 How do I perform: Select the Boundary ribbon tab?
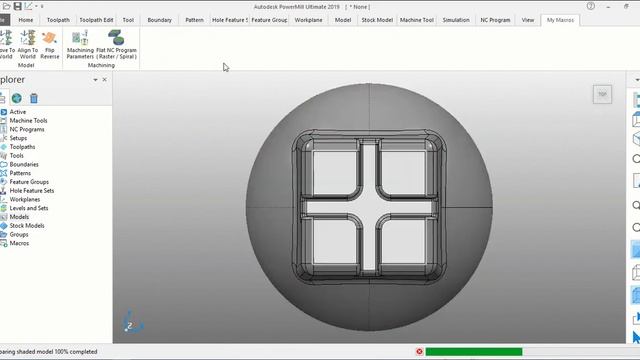tap(160, 20)
